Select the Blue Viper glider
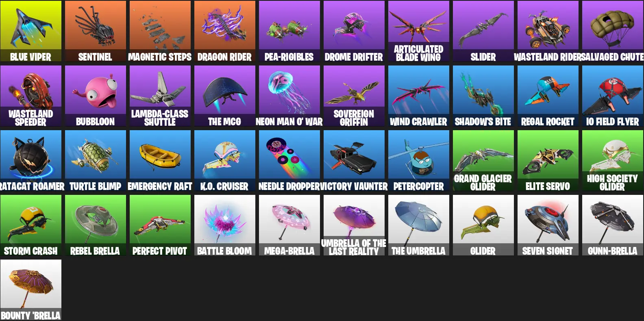644x321 pixels. tap(31, 31)
